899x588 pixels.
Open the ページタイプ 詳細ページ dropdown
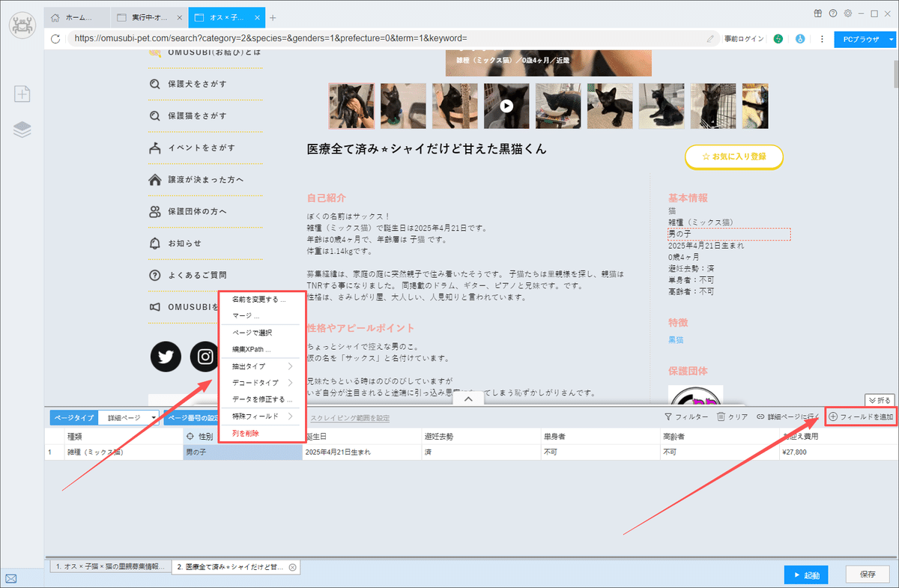click(130, 417)
